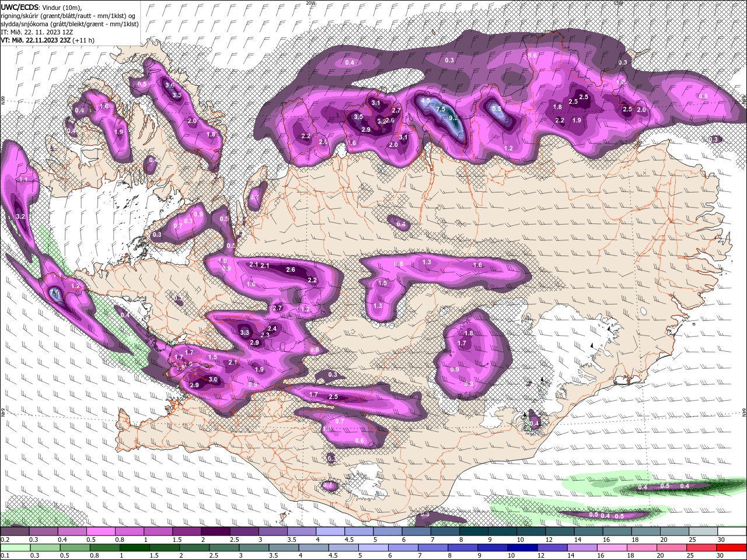Viewport: 747px width, 560px height.
Task: Click the 'rigning/skúrir (grænt/blátt/rautt - mm/1klst) og' line
Action: point(69,15)
